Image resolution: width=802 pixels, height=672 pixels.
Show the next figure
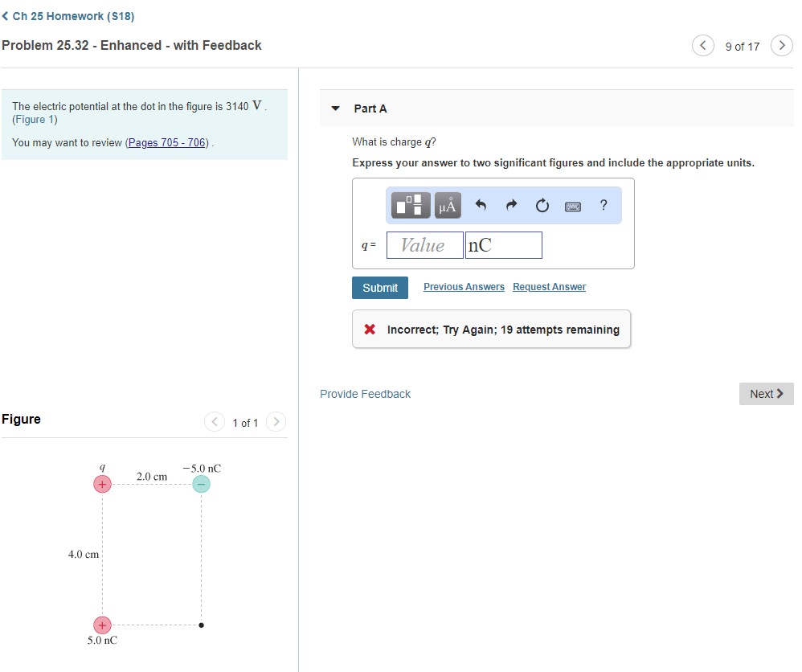276,422
